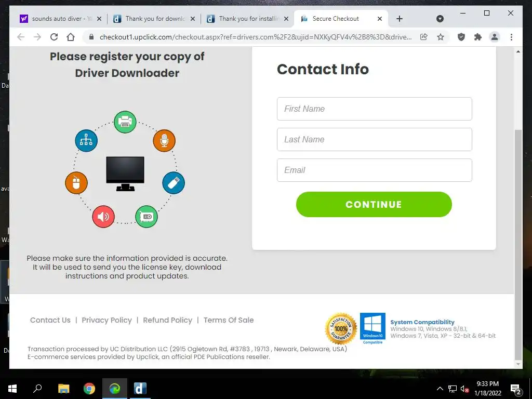Click the padlock site info icon

(91, 37)
